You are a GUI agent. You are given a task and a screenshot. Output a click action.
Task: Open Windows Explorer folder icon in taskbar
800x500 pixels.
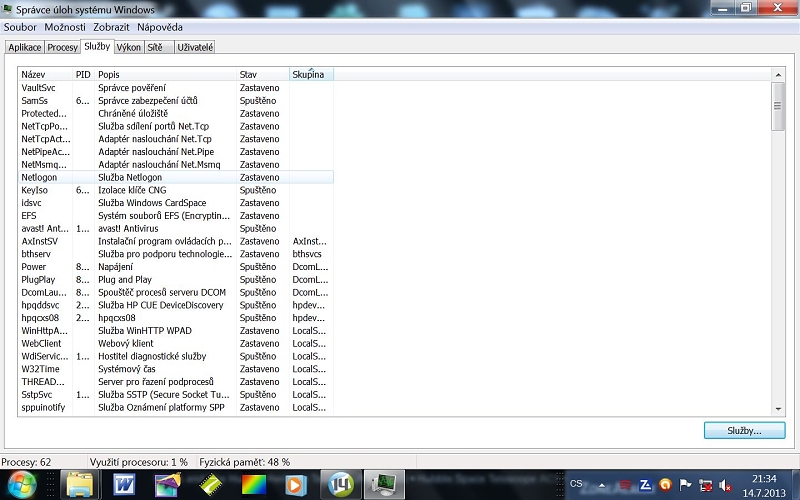coord(80,484)
